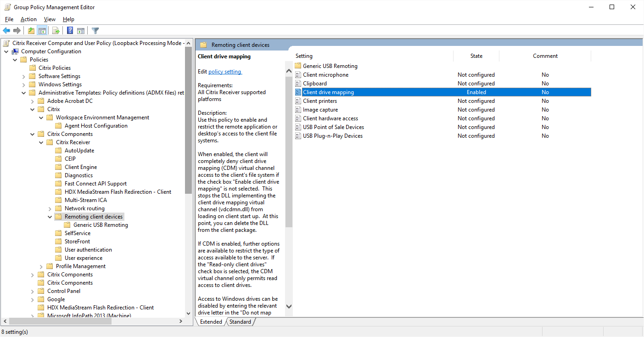This screenshot has height=337, width=644.
Task: Click the Filter funnel toolbar icon
Action: [x=95, y=31]
